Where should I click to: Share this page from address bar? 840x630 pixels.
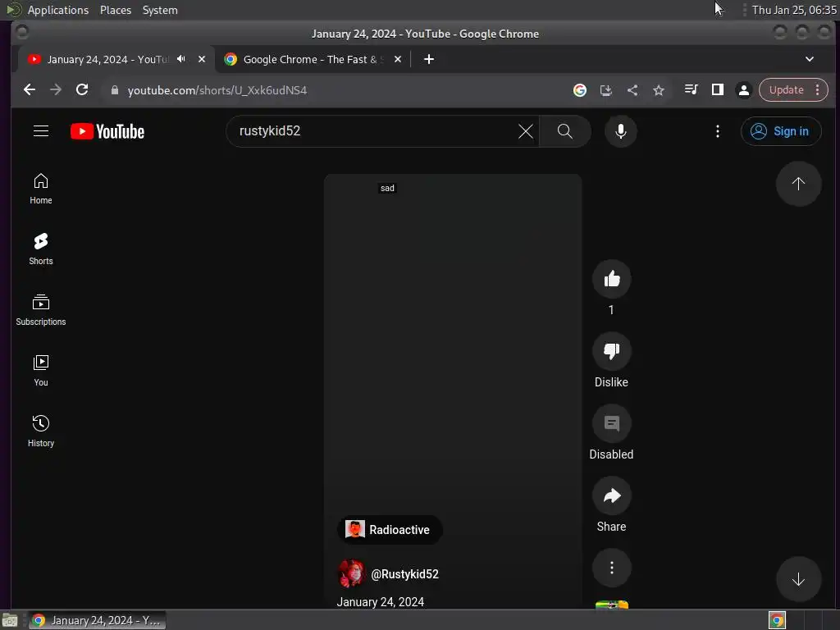point(632,90)
